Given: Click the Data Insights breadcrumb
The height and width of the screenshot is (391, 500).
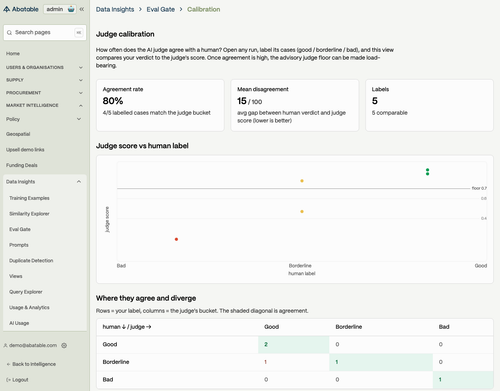Looking at the screenshot, I should pos(115,9).
